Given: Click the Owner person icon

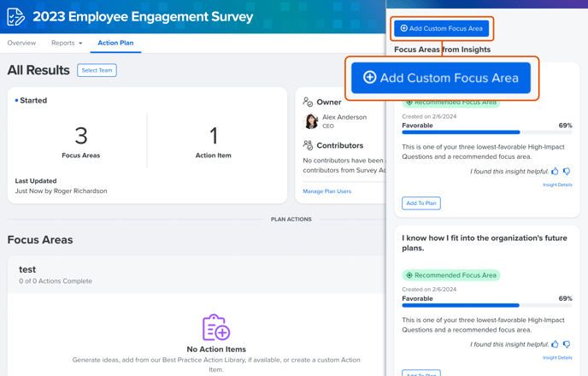Looking at the screenshot, I should click(x=308, y=103).
